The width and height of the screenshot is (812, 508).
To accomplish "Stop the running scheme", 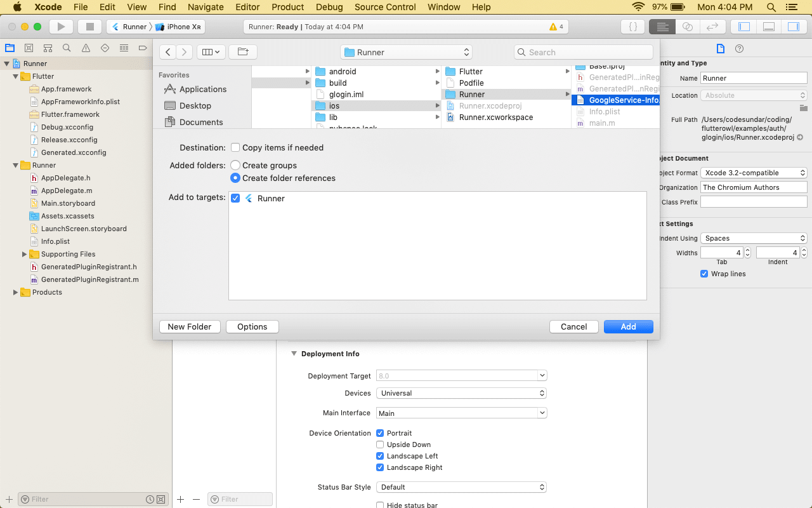I will pos(89,27).
